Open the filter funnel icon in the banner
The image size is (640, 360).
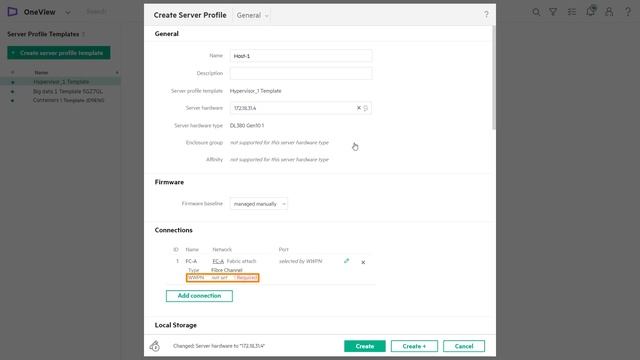553,12
